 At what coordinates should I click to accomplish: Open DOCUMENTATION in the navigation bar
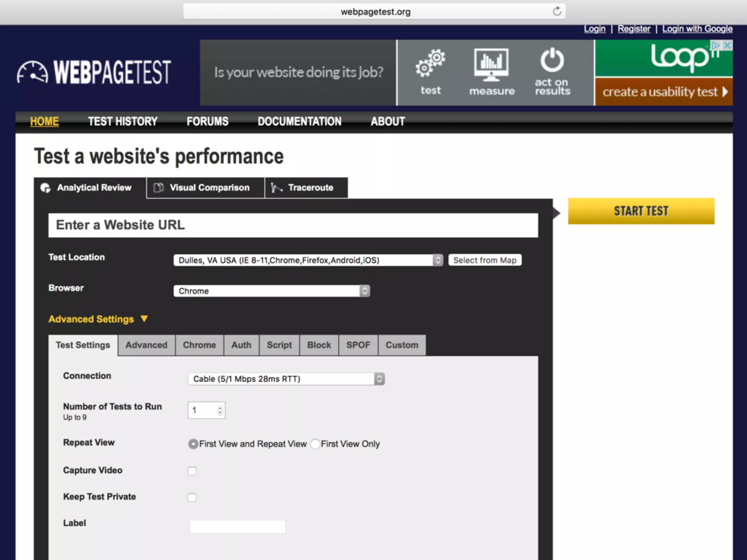(299, 121)
